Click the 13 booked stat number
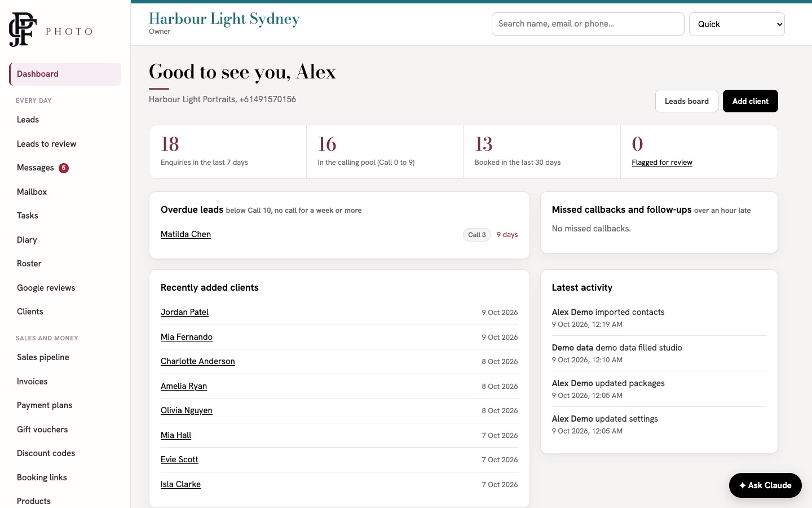Viewport: 812px width, 508px height. (484, 144)
